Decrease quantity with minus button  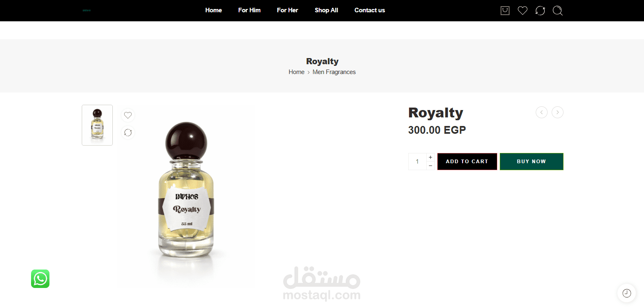tap(430, 166)
